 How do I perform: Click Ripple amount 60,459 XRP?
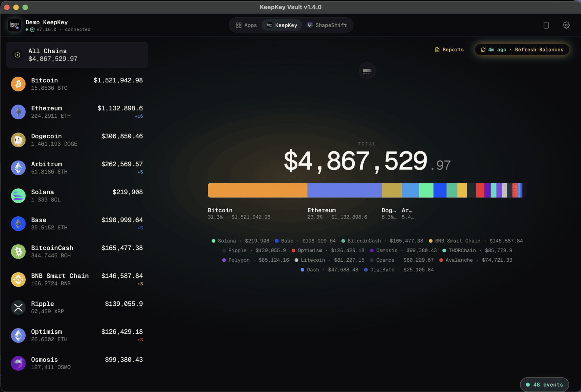click(48, 312)
